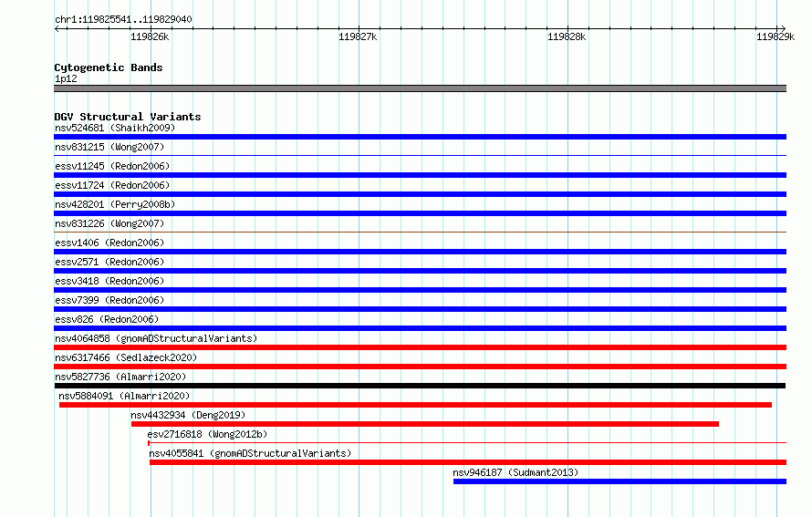Viewport: 812px width, 517px height.
Task: Open nsv428201 (Perry2008b) variant label
Action: 115,204
